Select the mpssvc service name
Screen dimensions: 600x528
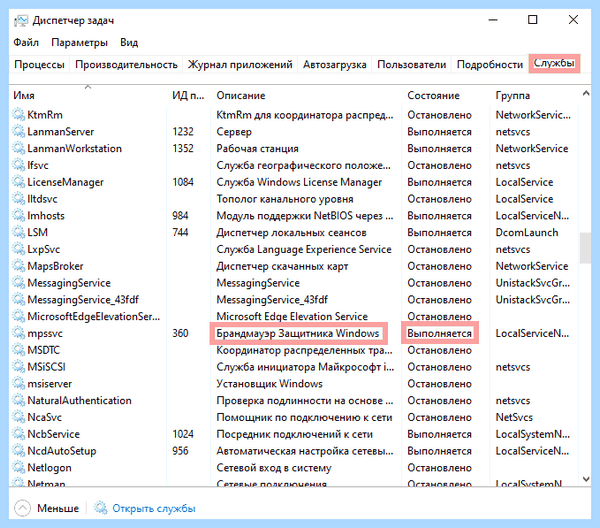(x=45, y=333)
